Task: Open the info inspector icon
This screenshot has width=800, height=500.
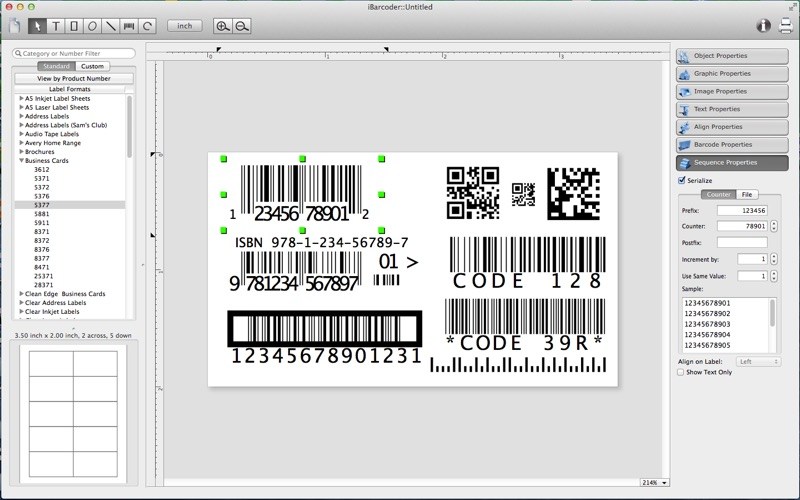Action: [x=763, y=26]
